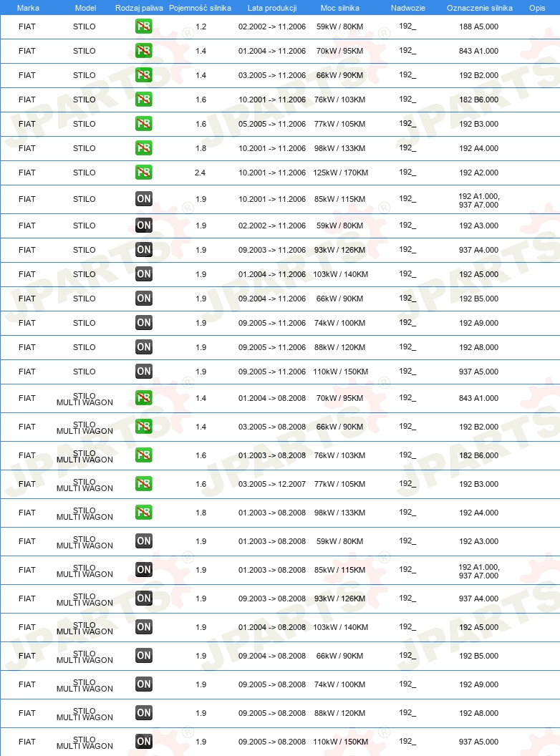Click diesel icon for Multi Wagon 937 A5.000

pyautogui.click(x=144, y=742)
